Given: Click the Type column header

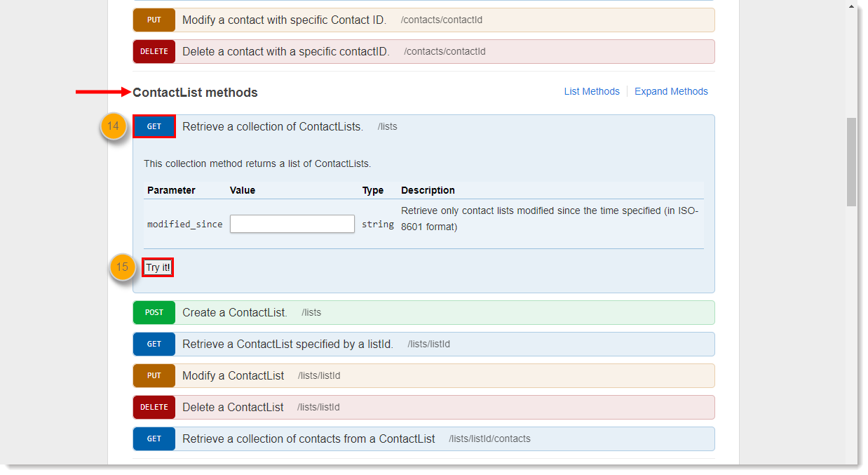Looking at the screenshot, I should click(x=373, y=190).
